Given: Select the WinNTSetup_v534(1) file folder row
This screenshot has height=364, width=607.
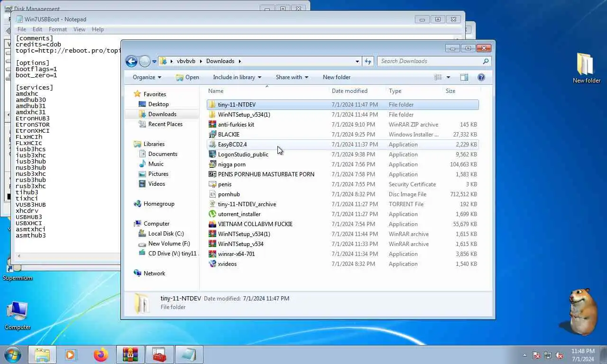Looking at the screenshot, I should point(343,115).
